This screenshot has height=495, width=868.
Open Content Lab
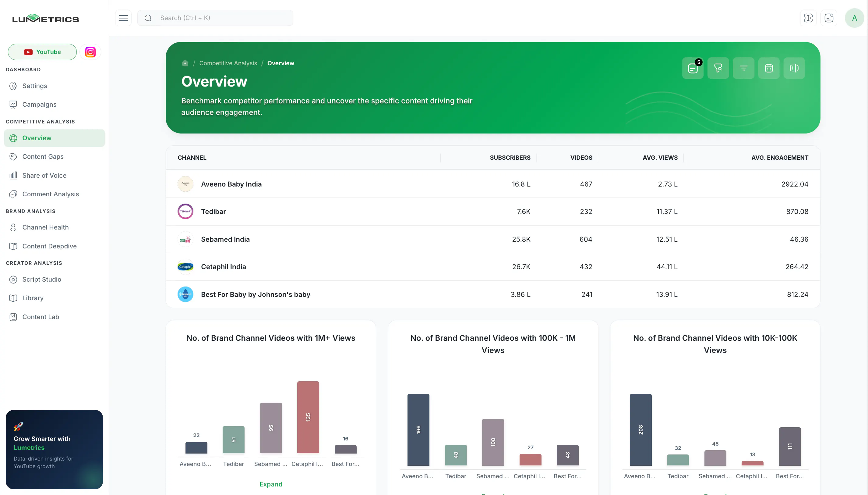pos(54,317)
